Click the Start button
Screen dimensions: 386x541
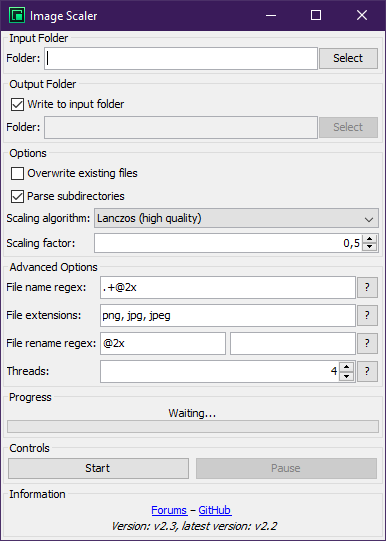98,468
